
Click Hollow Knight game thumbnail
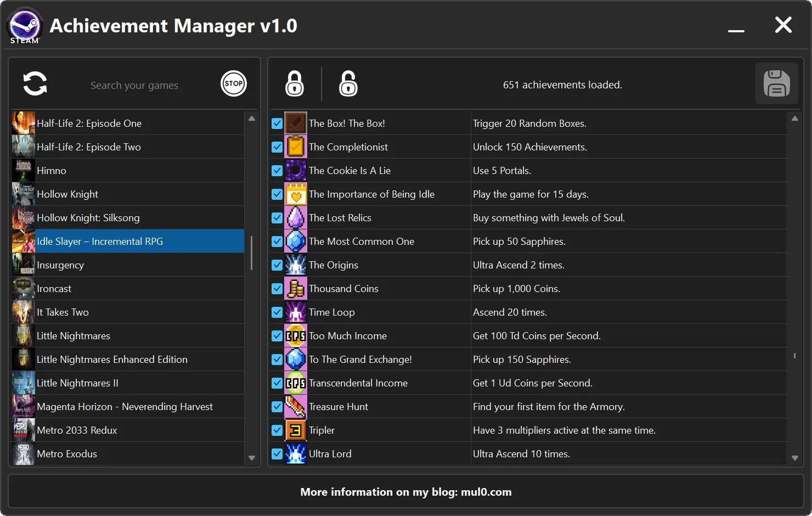click(24, 194)
